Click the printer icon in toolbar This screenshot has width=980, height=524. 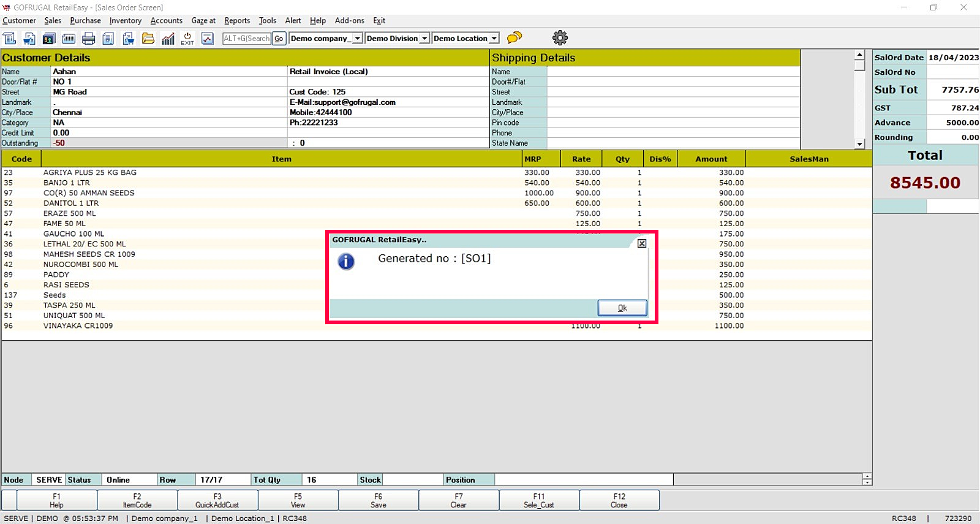(89, 39)
